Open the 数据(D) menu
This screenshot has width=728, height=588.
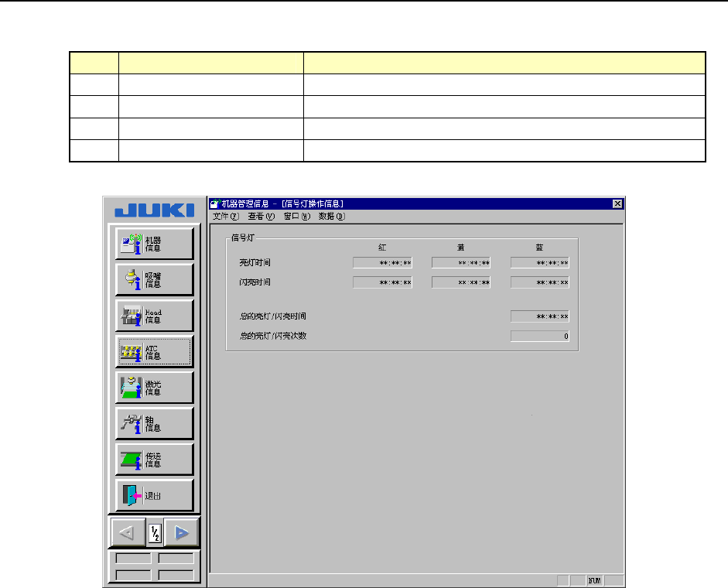(332, 217)
